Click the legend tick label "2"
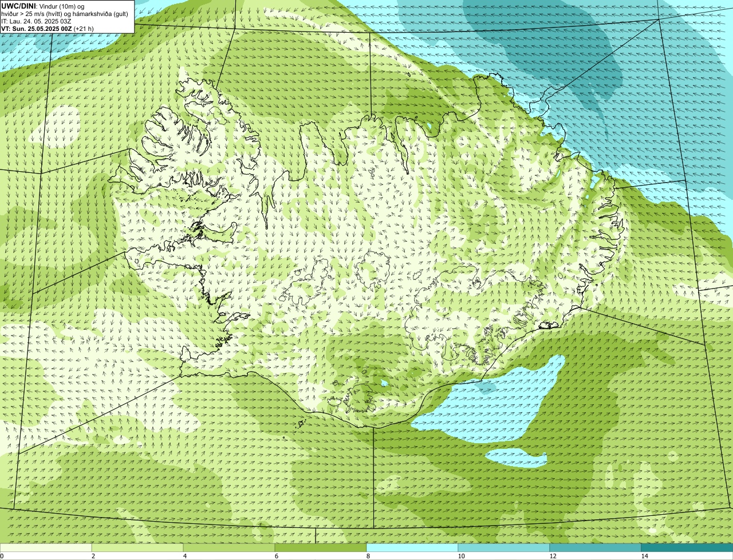733x560 pixels. [x=93, y=556]
